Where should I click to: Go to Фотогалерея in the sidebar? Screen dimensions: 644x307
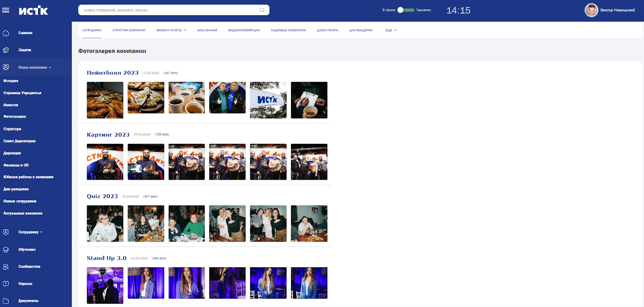point(14,117)
